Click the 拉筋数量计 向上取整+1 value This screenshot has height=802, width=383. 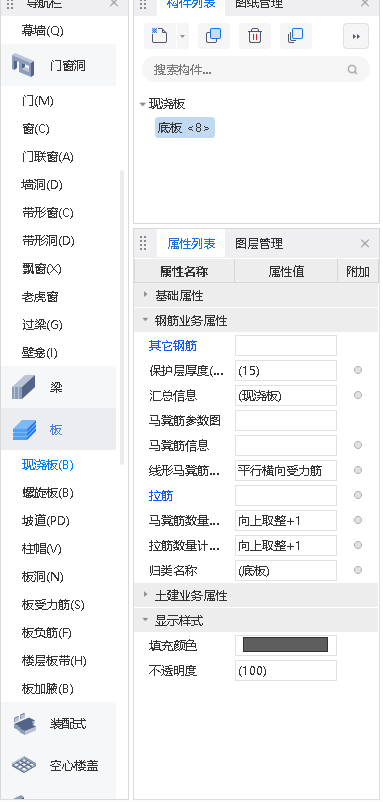pos(286,546)
